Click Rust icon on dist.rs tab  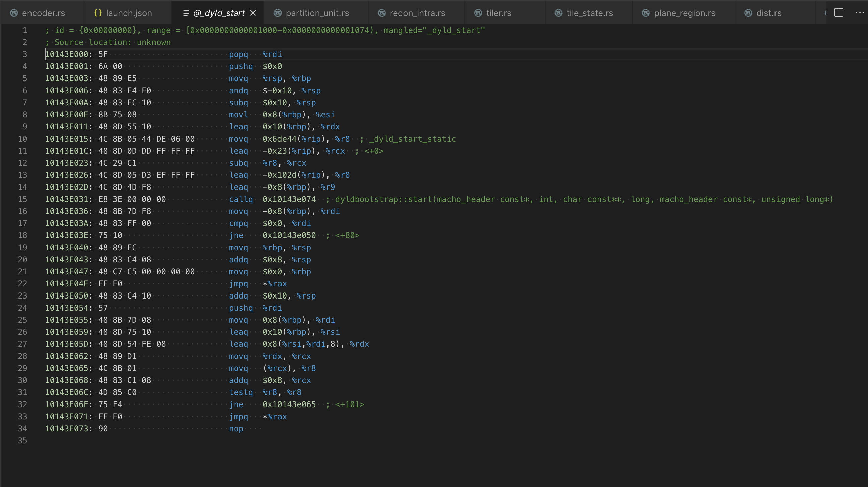[x=748, y=13]
